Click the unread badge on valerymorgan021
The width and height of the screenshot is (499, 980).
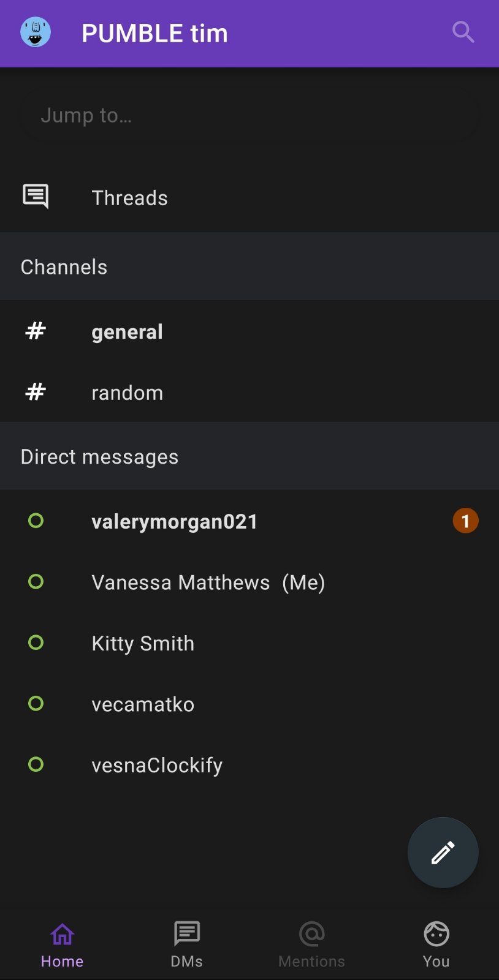point(465,520)
